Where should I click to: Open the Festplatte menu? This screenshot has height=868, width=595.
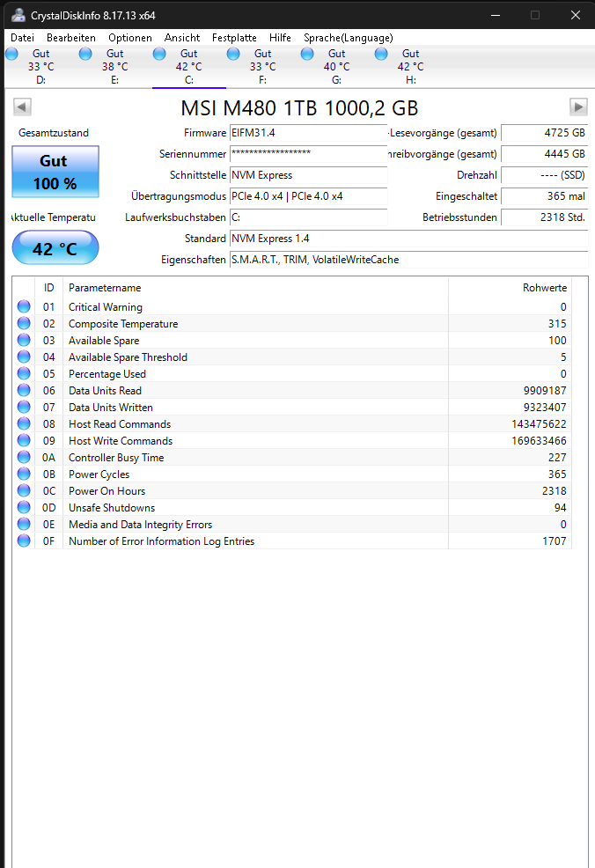[234, 38]
